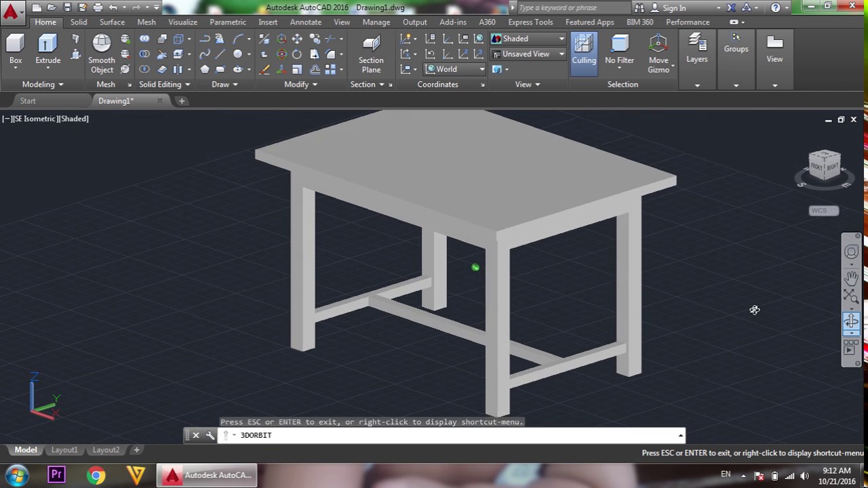This screenshot has width=868, height=488.
Task: Expand the Modify panel
Action: (300, 85)
